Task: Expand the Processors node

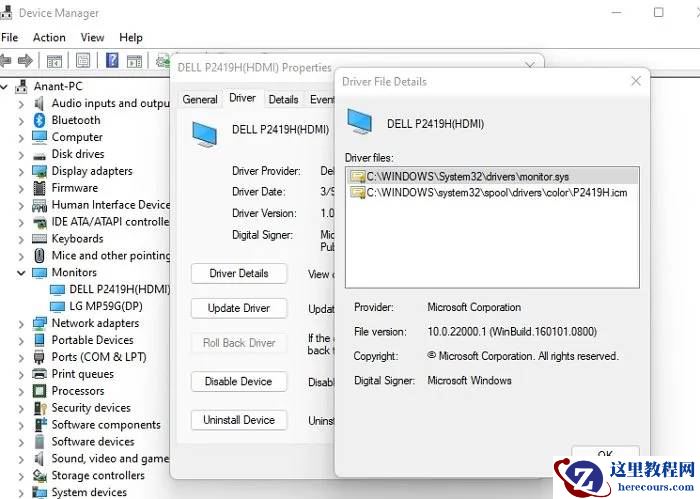Action: point(21,391)
